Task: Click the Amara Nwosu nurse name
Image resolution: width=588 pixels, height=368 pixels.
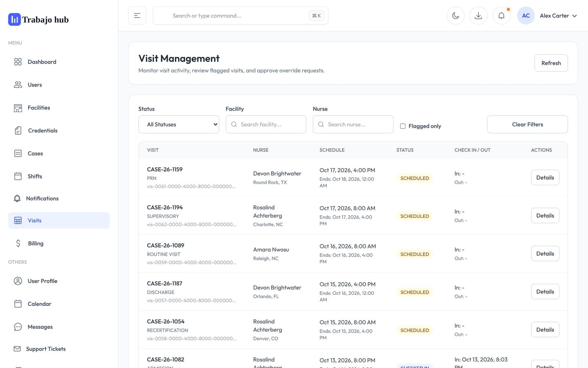Action: (271, 250)
